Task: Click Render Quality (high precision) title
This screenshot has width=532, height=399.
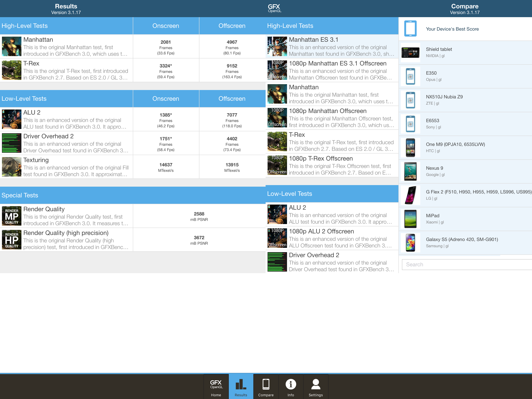Action: click(66, 233)
